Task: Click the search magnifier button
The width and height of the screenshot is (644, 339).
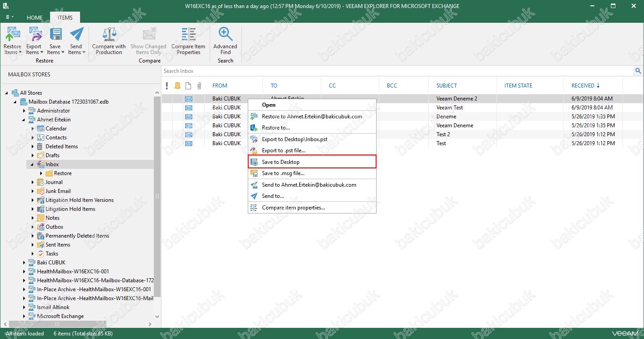Action: pyautogui.click(x=638, y=71)
